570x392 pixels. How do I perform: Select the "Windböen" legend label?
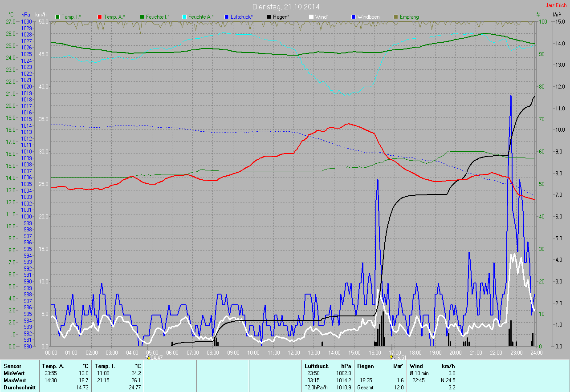point(368,17)
